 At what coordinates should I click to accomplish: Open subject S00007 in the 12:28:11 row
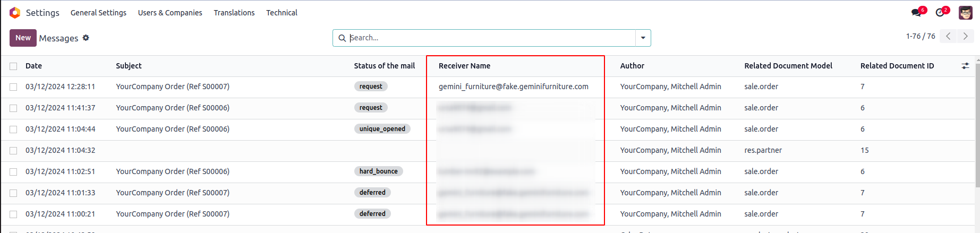pyautogui.click(x=173, y=87)
